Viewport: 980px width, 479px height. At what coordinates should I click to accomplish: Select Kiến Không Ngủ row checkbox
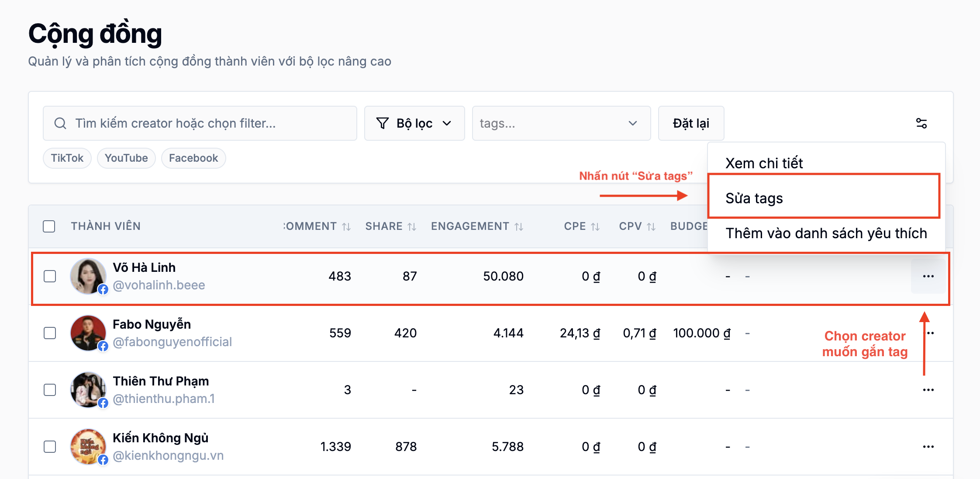pos(50,447)
